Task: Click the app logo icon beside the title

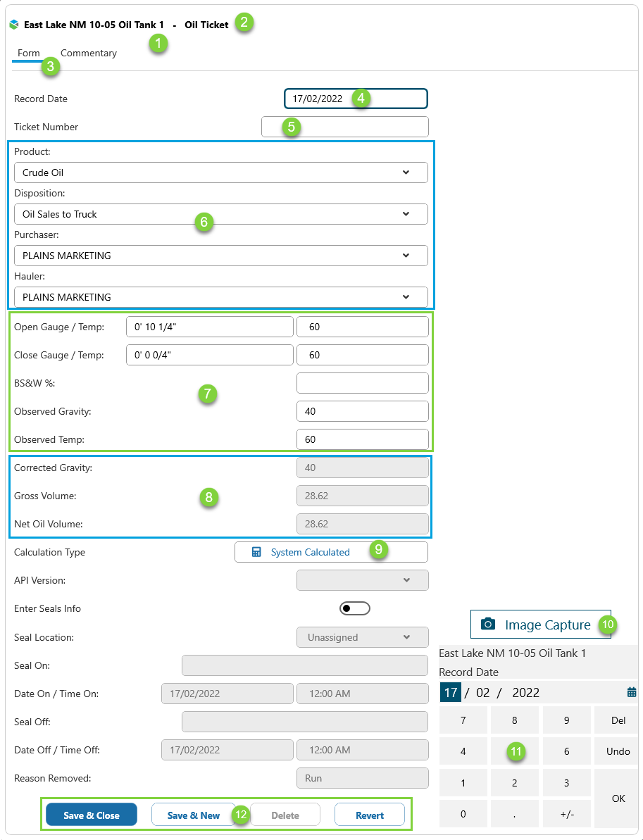Action: 13,25
